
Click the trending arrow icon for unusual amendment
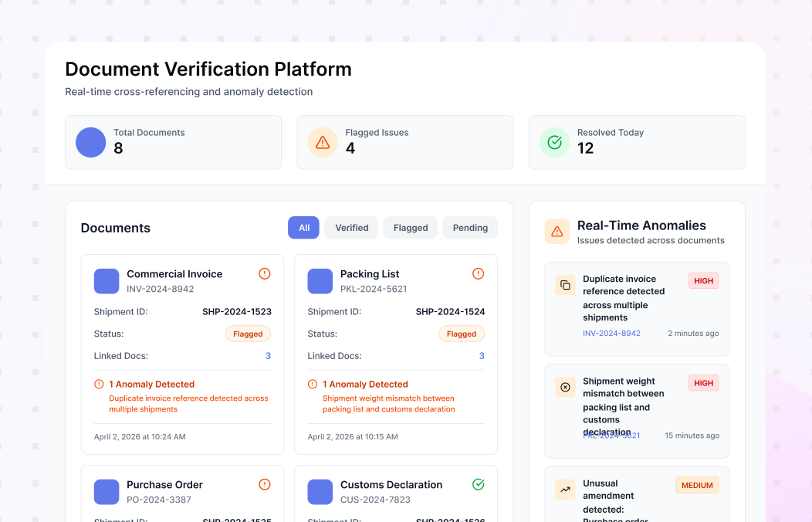coord(566,490)
